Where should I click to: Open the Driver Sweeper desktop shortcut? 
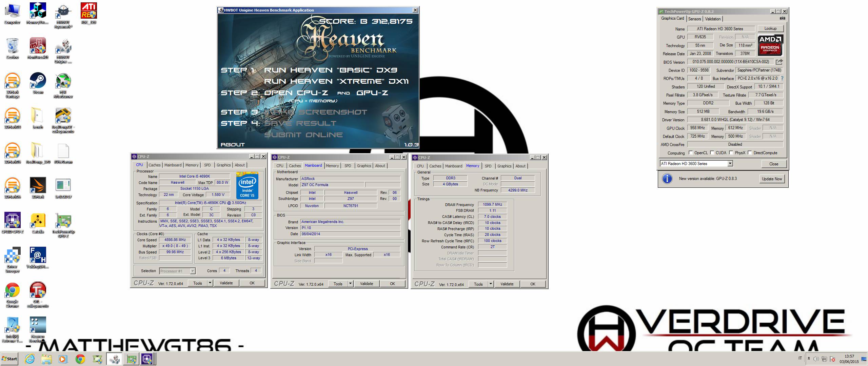click(12, 260)
